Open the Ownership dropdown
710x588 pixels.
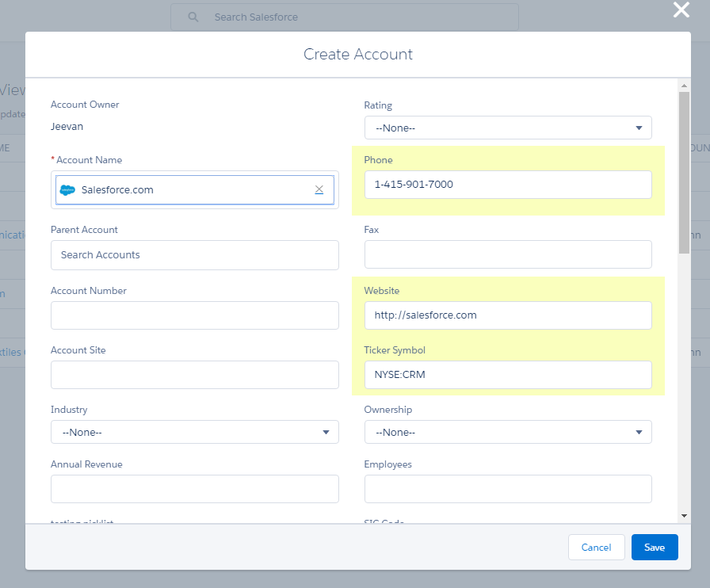(x=508, y=432)
